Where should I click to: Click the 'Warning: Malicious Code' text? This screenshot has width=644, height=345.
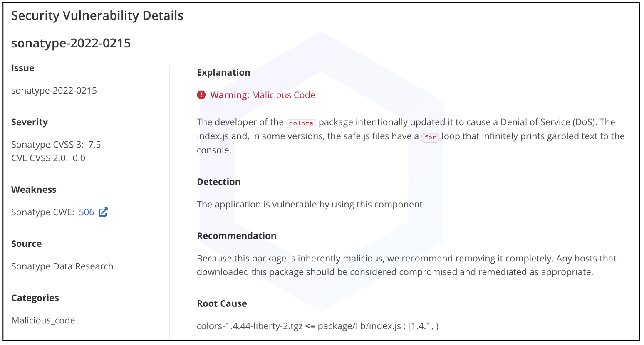(263, 95)
